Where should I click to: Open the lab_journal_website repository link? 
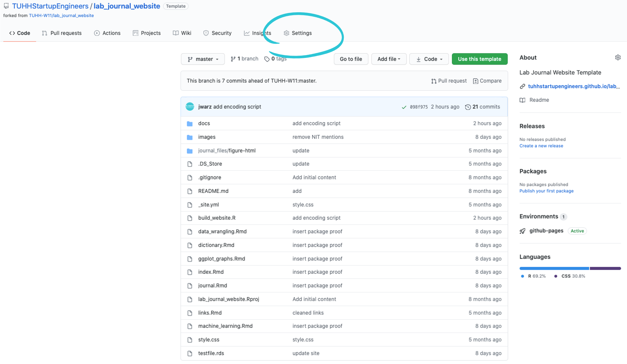(127, 6)
